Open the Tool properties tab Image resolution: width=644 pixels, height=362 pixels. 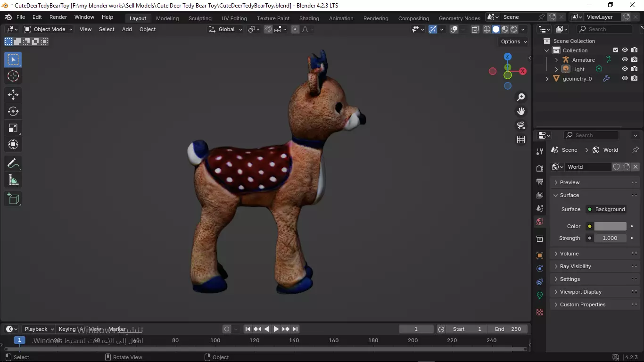coord(540,152)
